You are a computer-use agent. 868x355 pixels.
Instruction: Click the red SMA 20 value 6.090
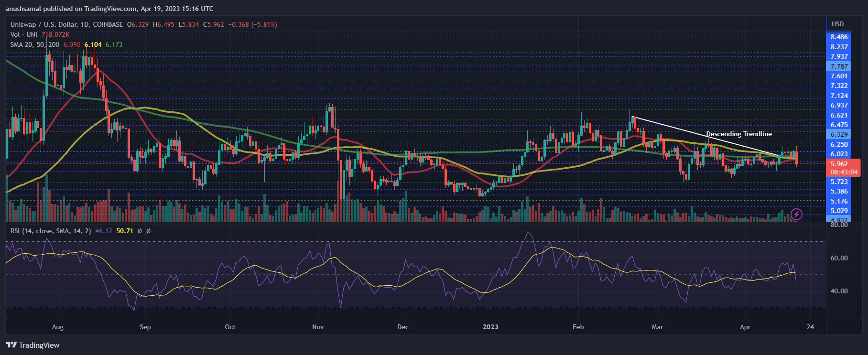pos(72,44)
